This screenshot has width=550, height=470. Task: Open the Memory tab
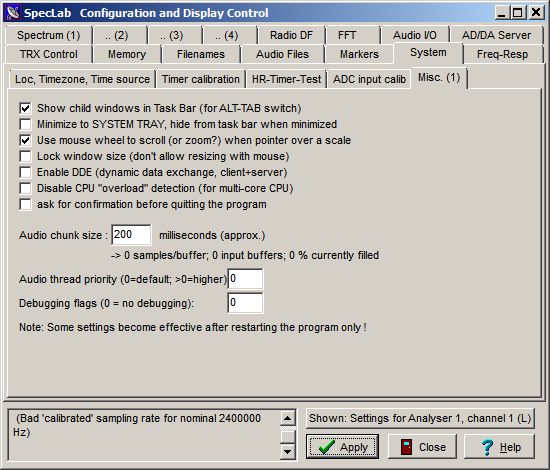click(127, 54)
